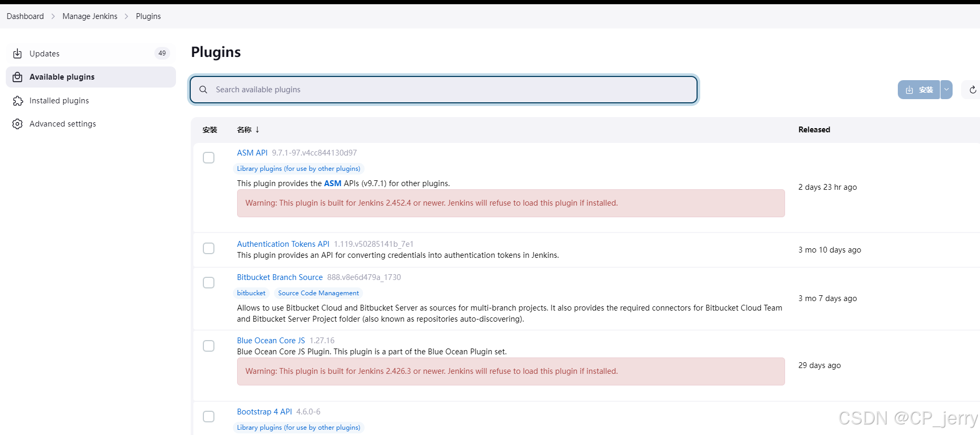Viewport: 980px width, 435px height.
Task: Tick the Authentication Tokens API checkbox
Action: [x=209, y=248]
